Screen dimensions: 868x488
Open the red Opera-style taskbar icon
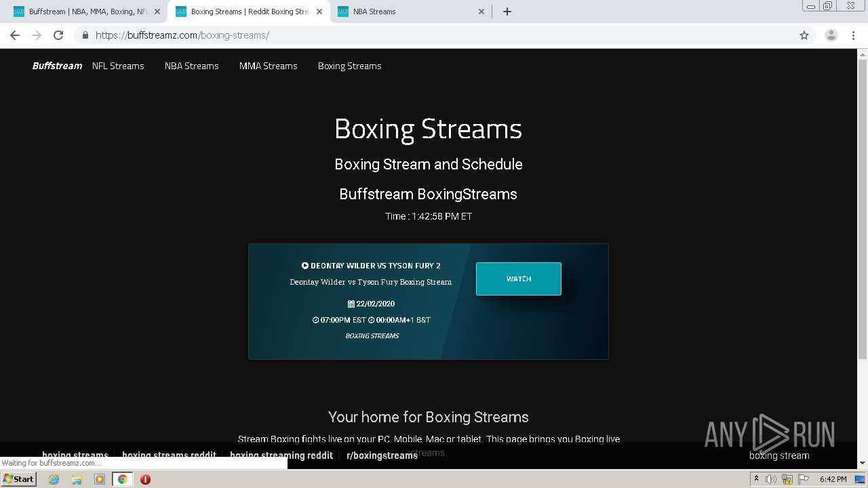(x=145, y=479)
